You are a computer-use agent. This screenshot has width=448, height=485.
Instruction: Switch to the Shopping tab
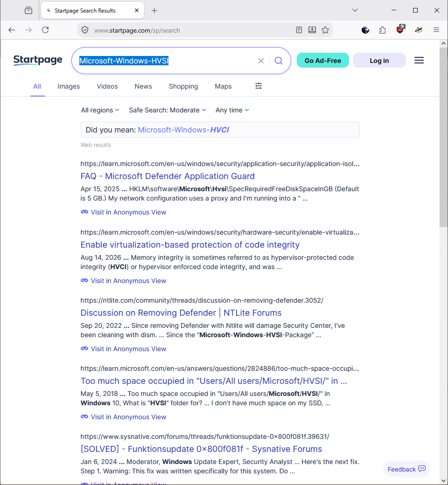183,86
